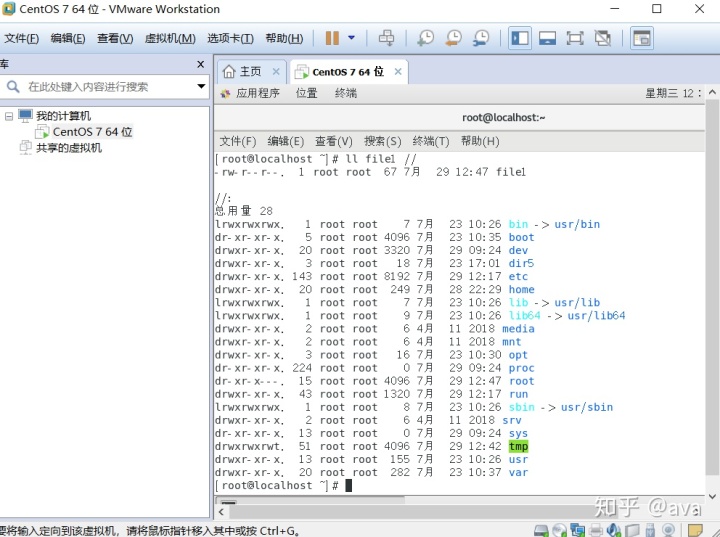Select 我的计算机 in the library tree
Image resolution: width=720 pixels, height=537 pixels.
63,116
